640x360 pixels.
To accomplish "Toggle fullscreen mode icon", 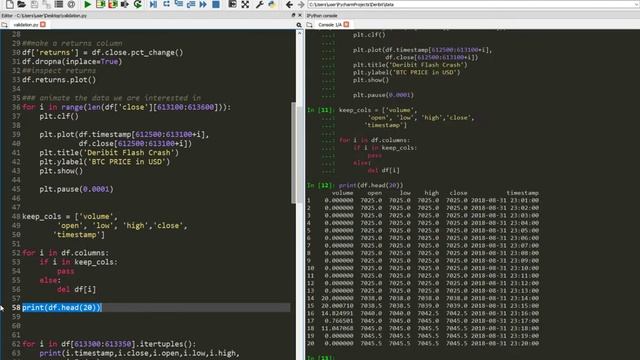I will click(245, 4).
